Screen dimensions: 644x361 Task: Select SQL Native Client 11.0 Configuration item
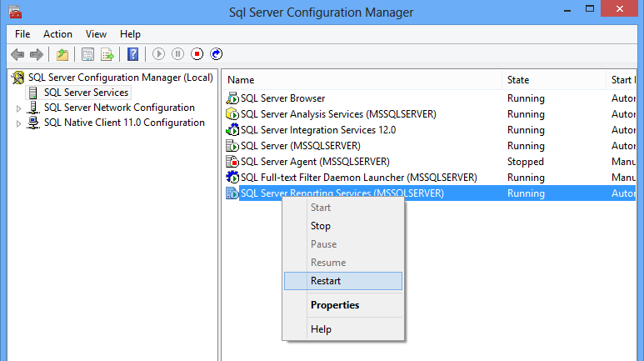(124, 123)
